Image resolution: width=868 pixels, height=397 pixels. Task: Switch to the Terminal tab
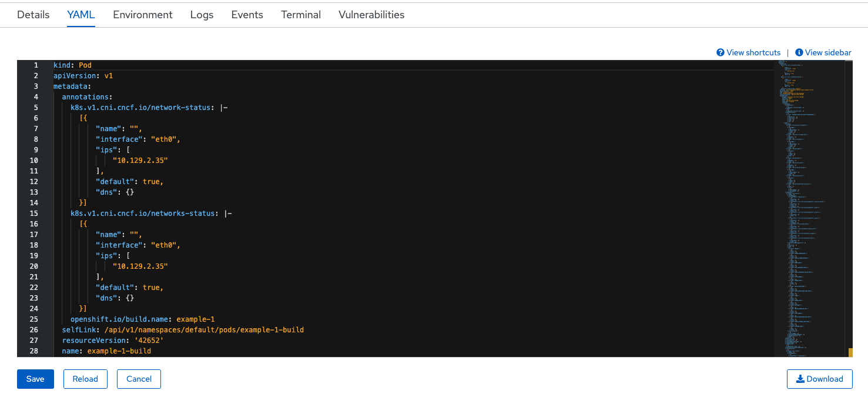click(x=300, y=14)
